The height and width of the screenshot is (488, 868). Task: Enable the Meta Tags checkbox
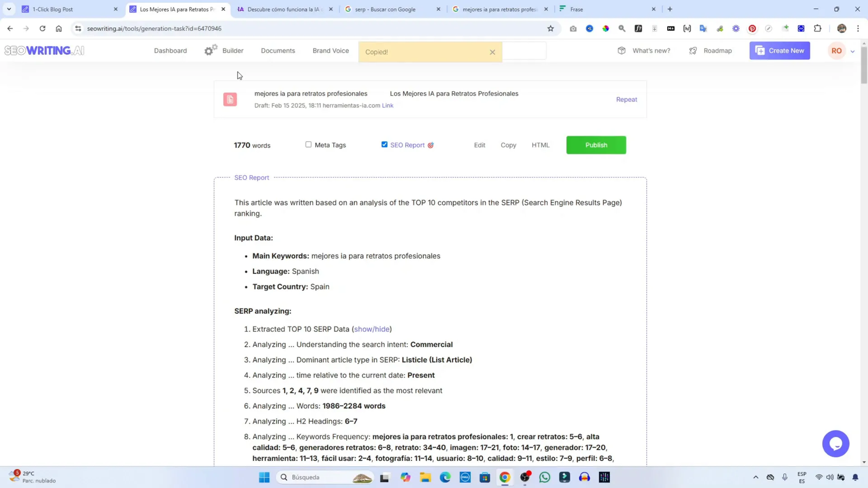(x=308, y=144)
